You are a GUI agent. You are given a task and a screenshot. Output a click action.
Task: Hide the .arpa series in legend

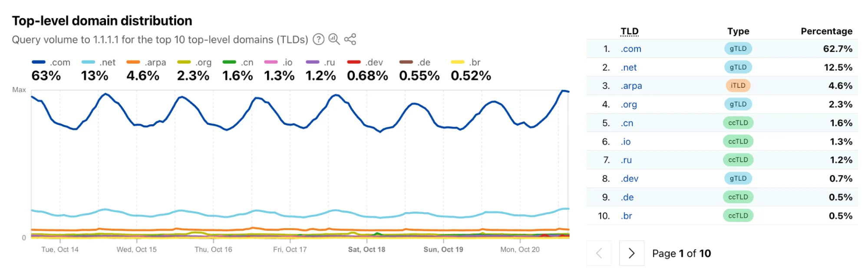pos(146,63)
